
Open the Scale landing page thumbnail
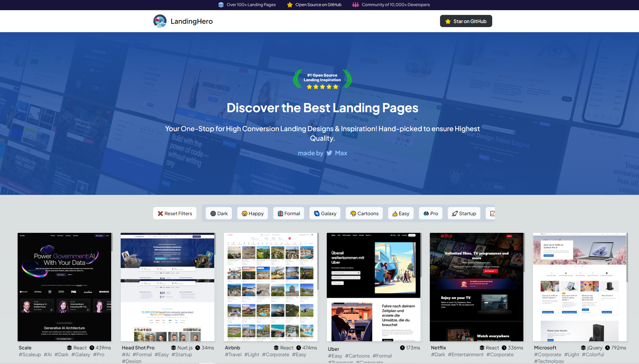pyautogui.click(x=64, y=287)
